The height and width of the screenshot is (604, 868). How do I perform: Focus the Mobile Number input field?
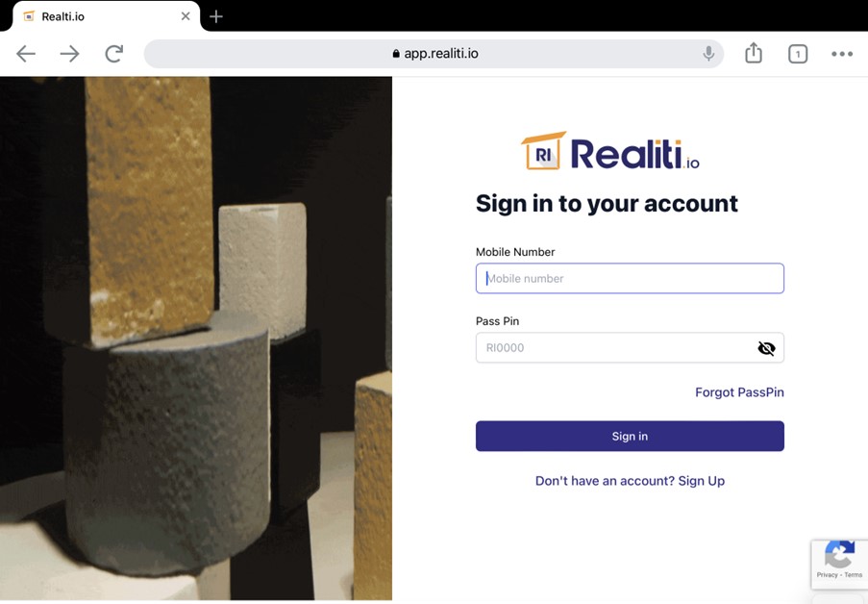click(x=630, y=278)
